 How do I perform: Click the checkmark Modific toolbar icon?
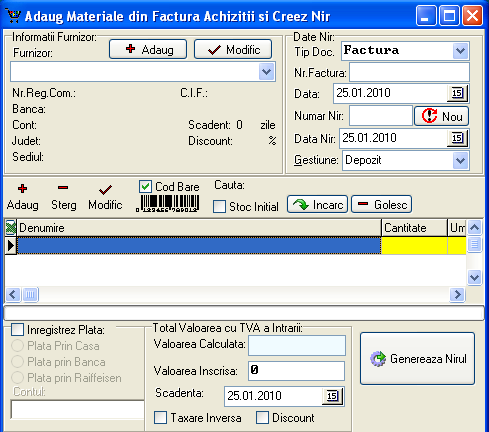tap(105, 190)
